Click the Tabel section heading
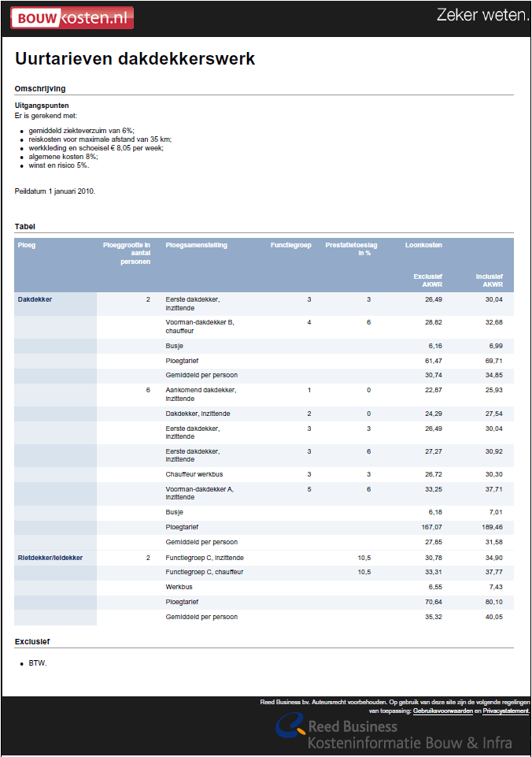Viewport: 532px width, 757px height. tap(24, 227)
